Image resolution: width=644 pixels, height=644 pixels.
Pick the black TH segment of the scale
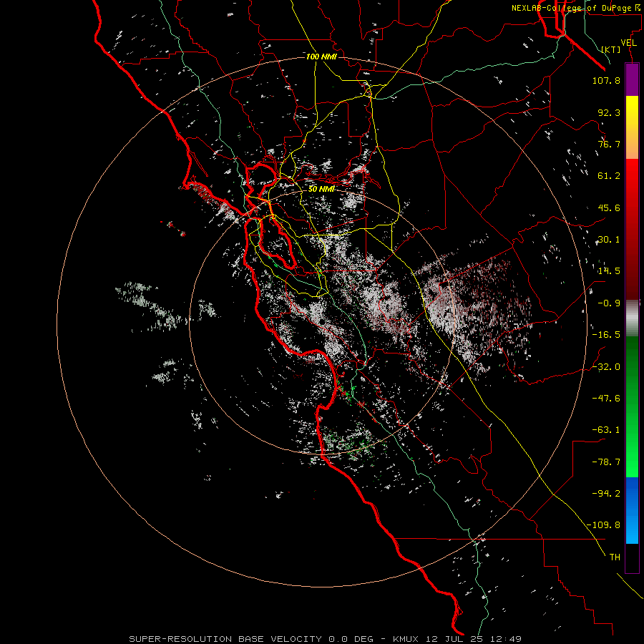(632, 557)
